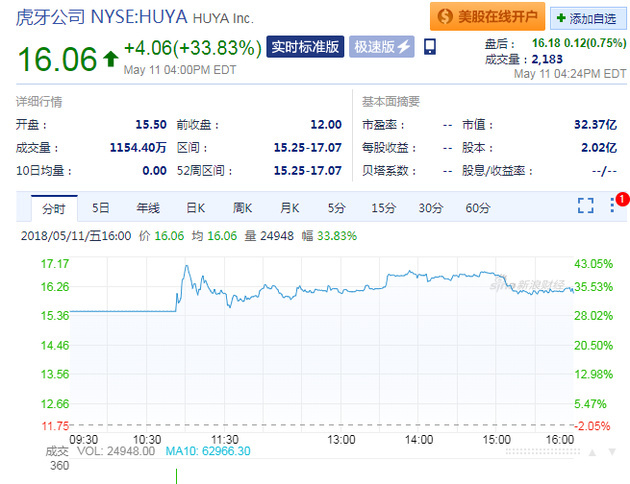630x484 pixels.
Task: Click 美股在线开户 orange account button
Action: 487,17
